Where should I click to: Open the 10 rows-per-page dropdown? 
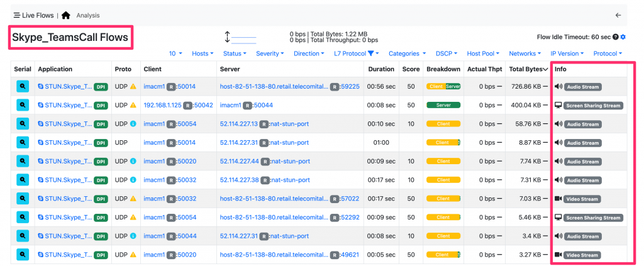(x=175, y=53)
